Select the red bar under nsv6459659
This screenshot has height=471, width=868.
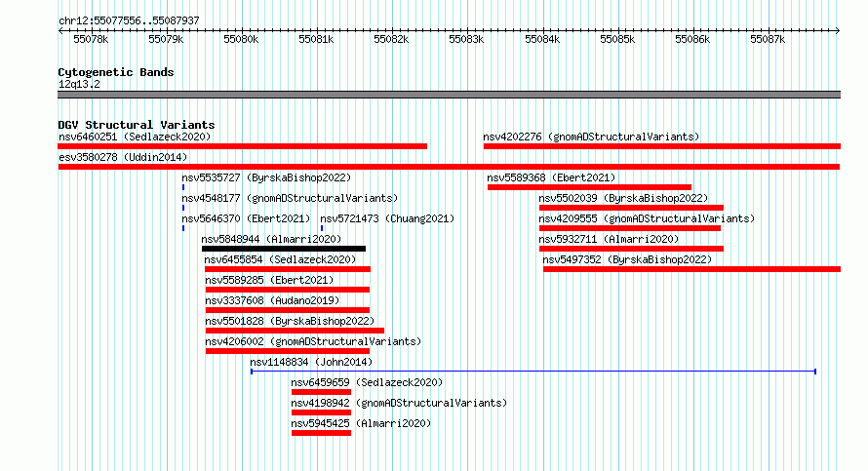pyautogui.click(x=321, y=392)
